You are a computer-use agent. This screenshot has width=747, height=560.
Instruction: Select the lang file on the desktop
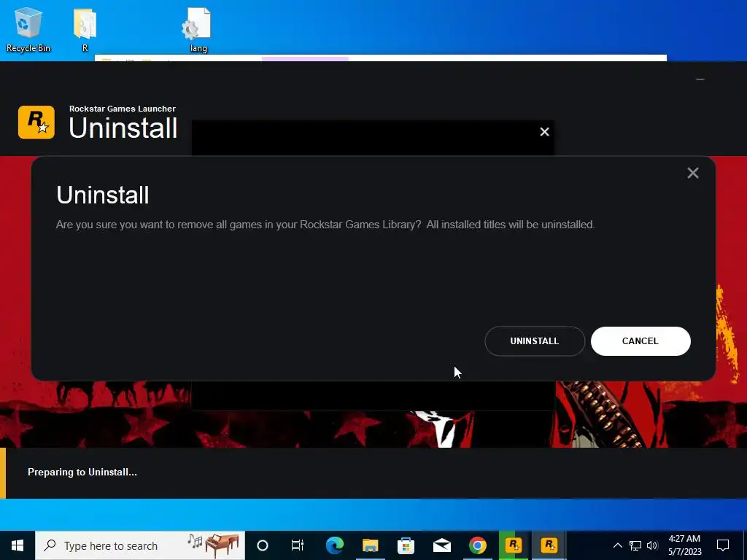point(198,29)
